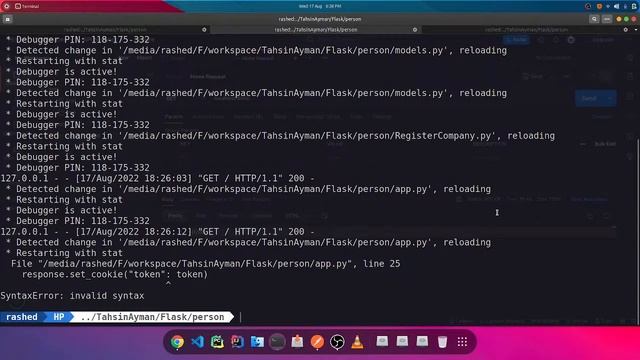Show all applications grid
640x360 pixels.
(462, 342)
